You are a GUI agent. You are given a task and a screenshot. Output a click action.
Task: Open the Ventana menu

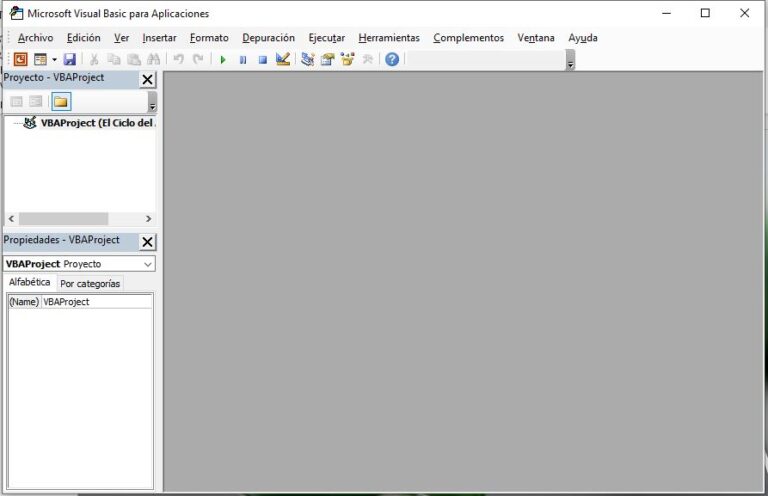click(536, 38)
